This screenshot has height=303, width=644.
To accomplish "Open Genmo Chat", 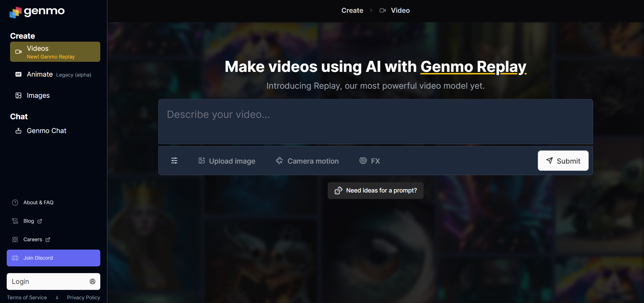I will click(55, 131).
